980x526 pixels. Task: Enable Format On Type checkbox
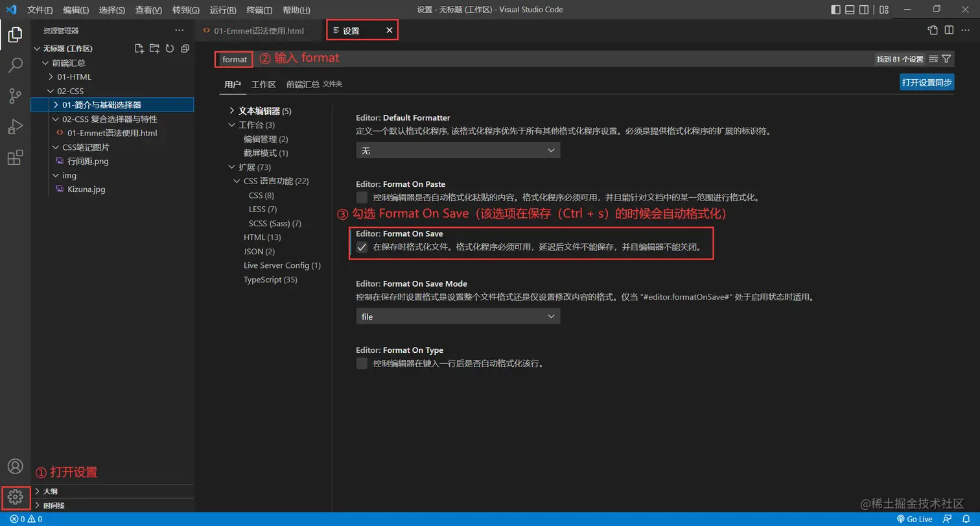point(362,363)
